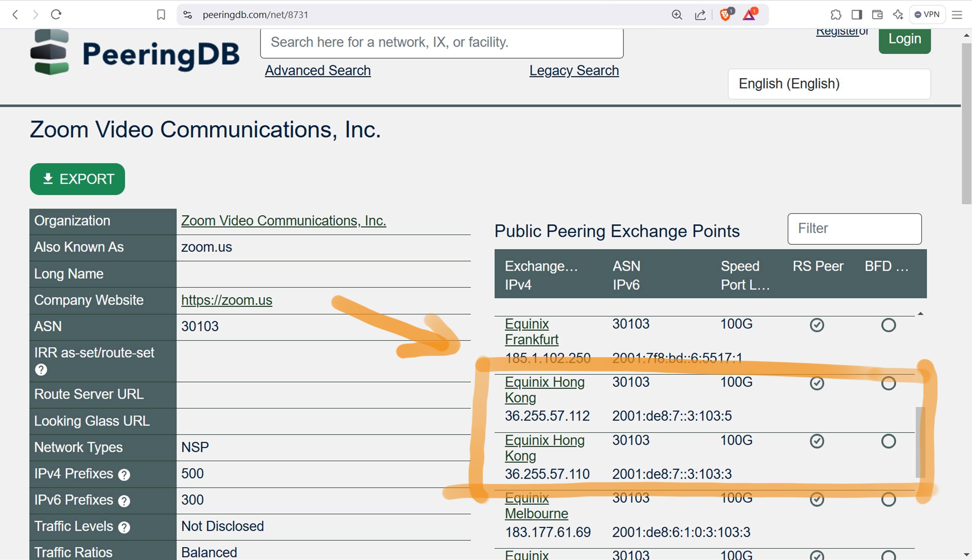Select the IPv6 address 2001:de8:7::3:103:5
This screenshot has height=560, width=972.
pyautogui.click(x=671, y=416)
